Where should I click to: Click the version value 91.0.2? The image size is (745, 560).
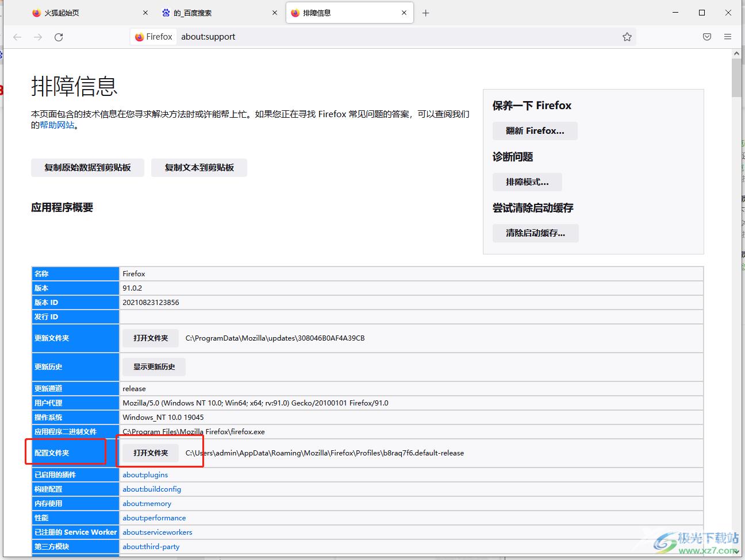(132, 288)
